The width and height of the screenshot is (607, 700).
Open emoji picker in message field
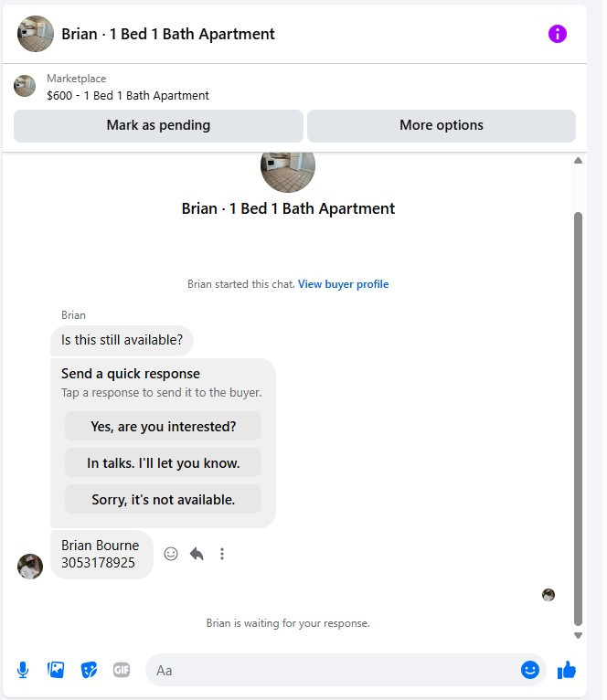click(530, 670)
